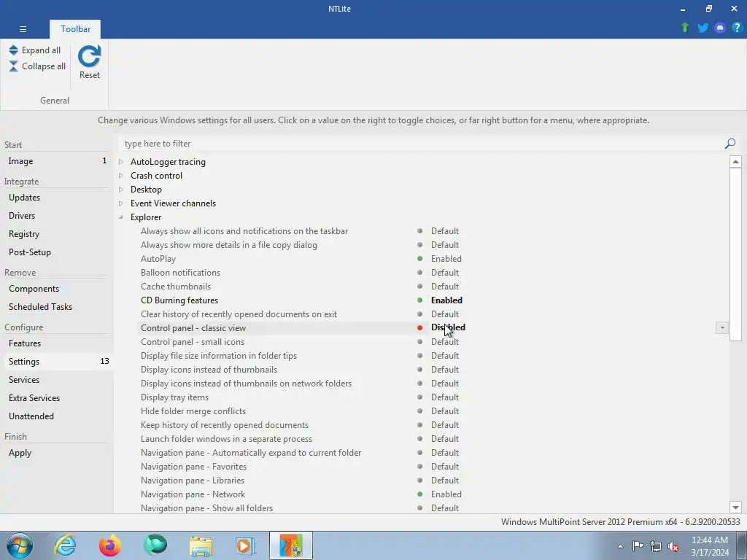This screenshot has height=560, width=747.
Task: Expand the Crash control node
Action: coord(121,176)
